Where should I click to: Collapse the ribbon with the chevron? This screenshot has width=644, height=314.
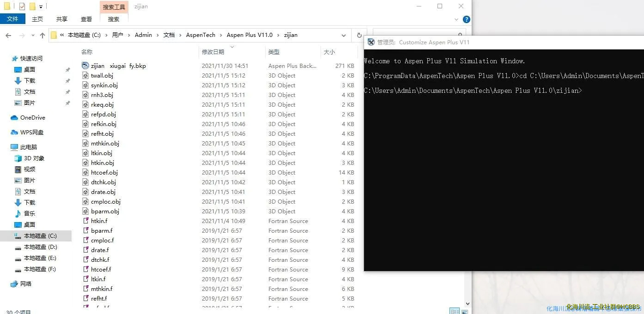tap(456, 19)
